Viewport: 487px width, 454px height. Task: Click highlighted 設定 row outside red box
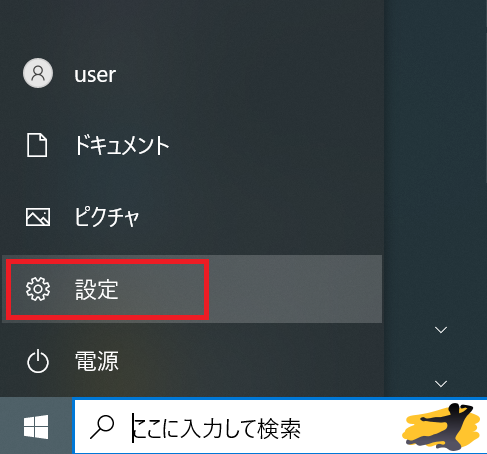[x=295, y=289]
